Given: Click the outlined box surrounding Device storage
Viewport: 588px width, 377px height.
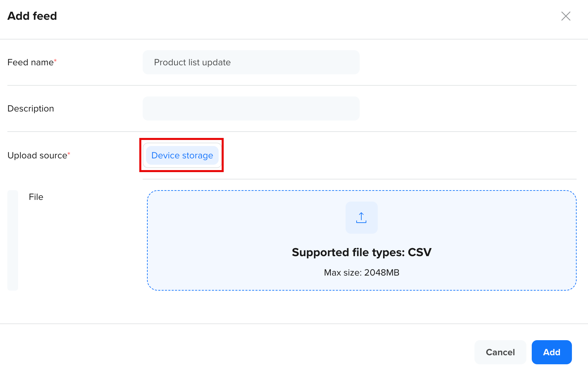Looking at the screenshot, I should (182, 155).
